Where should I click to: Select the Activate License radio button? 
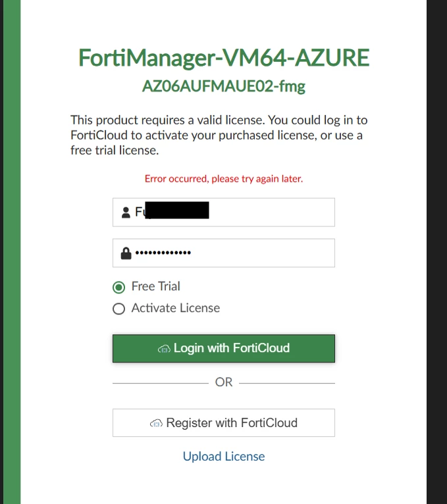pyautogui.click(x=118, y=309)
